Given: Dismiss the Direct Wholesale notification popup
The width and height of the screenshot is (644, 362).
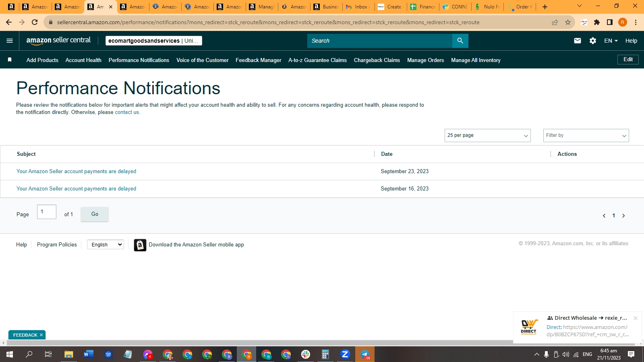Looking at the screenshot, I should (x=636, y=318).
